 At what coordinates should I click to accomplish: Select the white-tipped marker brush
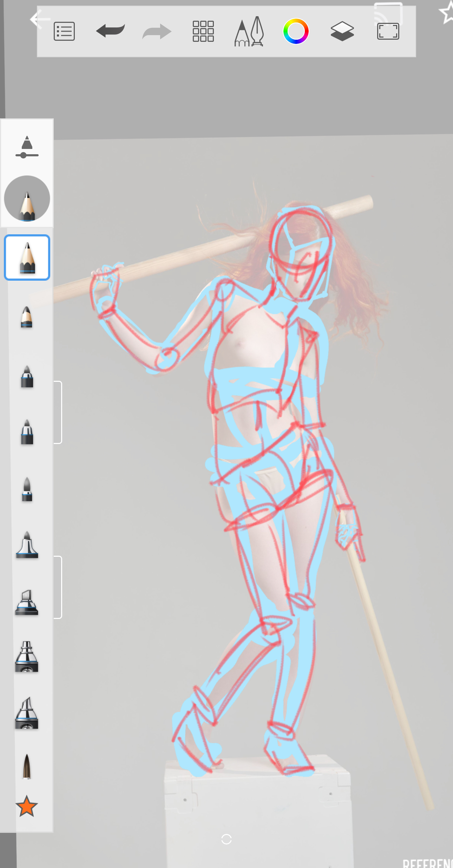pyautogui.click(x=27, y=432)
